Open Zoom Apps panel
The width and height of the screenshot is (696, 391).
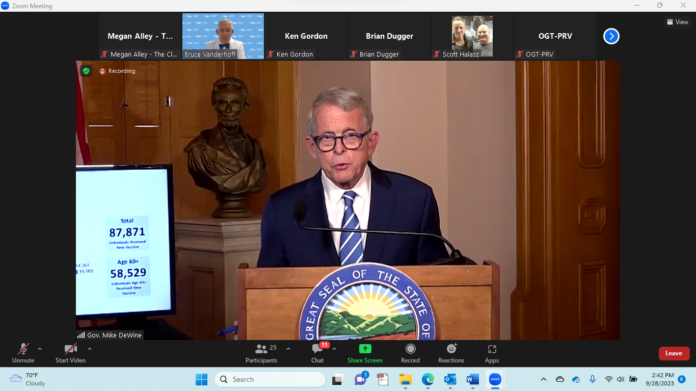[492, 354]
